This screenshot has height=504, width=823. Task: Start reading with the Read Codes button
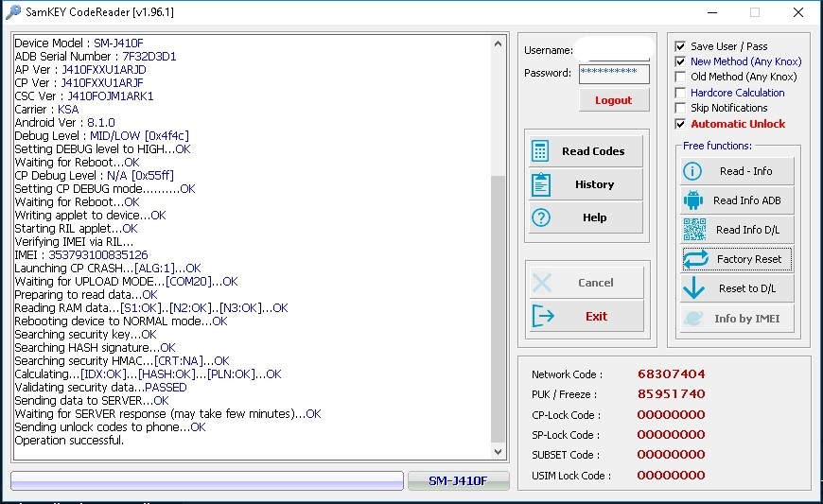(586, 151)
